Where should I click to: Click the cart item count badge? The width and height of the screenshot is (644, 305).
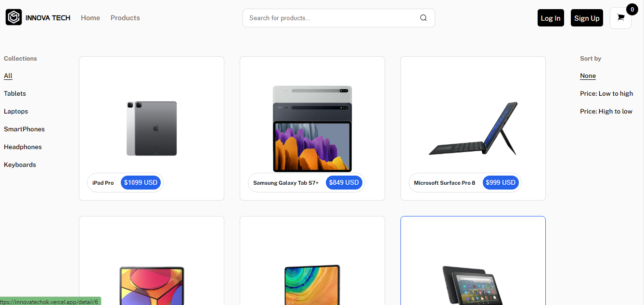click(x=632, y=9)
